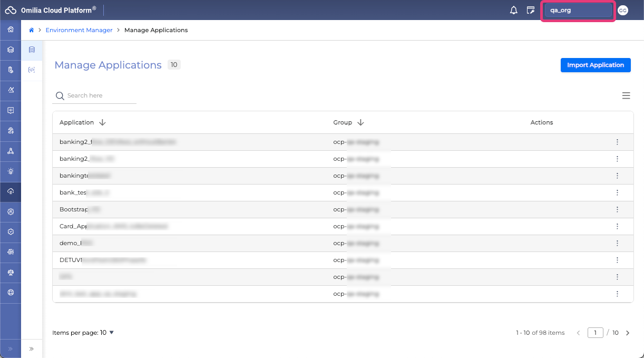Open actions menu for Bootstrap row

tap(617, 209)
